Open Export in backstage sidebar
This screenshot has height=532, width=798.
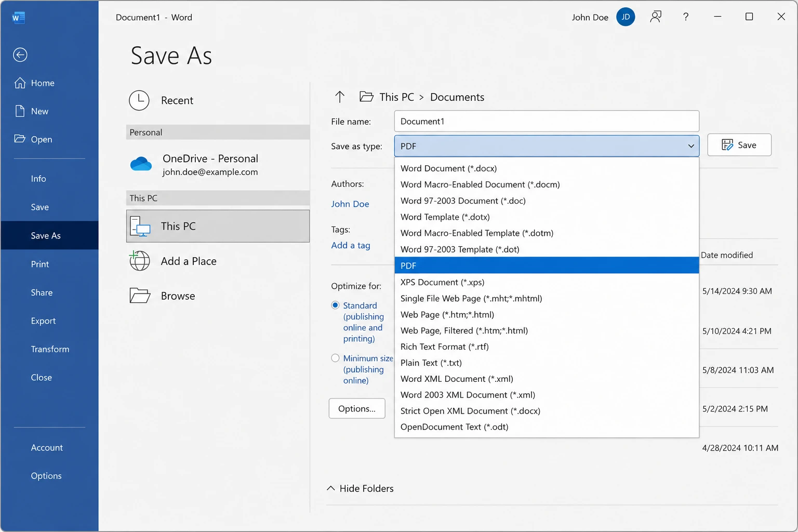[x=49, y=321]
